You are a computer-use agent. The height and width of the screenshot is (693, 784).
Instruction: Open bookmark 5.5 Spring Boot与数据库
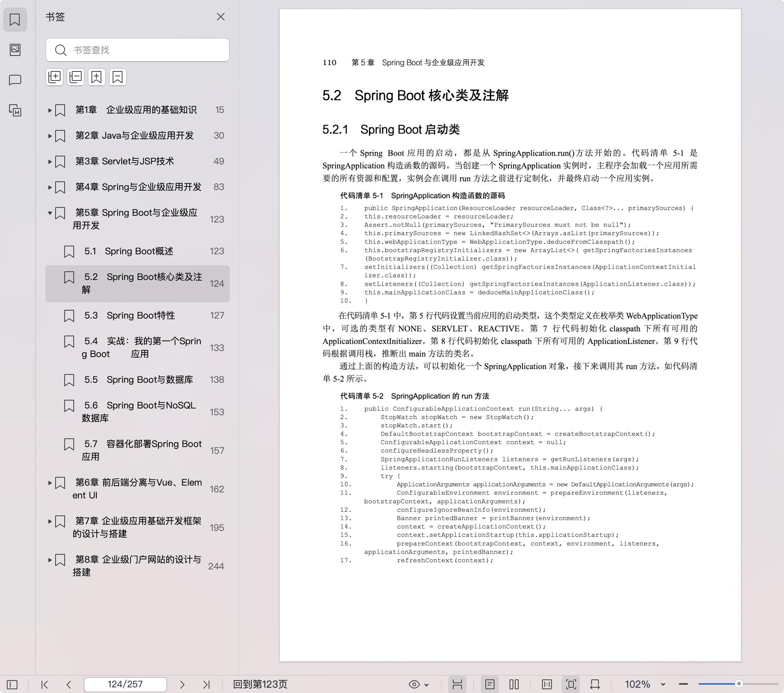137,380
